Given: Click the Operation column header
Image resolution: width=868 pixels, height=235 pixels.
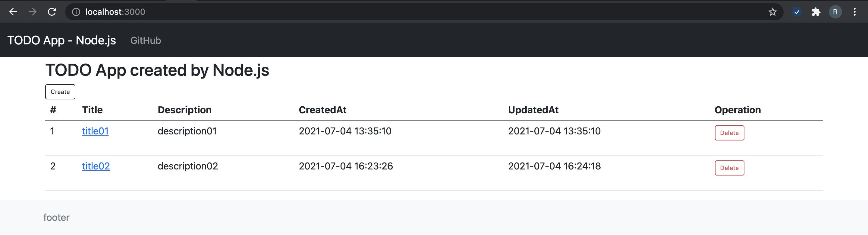Looking at the screenshot, I should point(737,110).
